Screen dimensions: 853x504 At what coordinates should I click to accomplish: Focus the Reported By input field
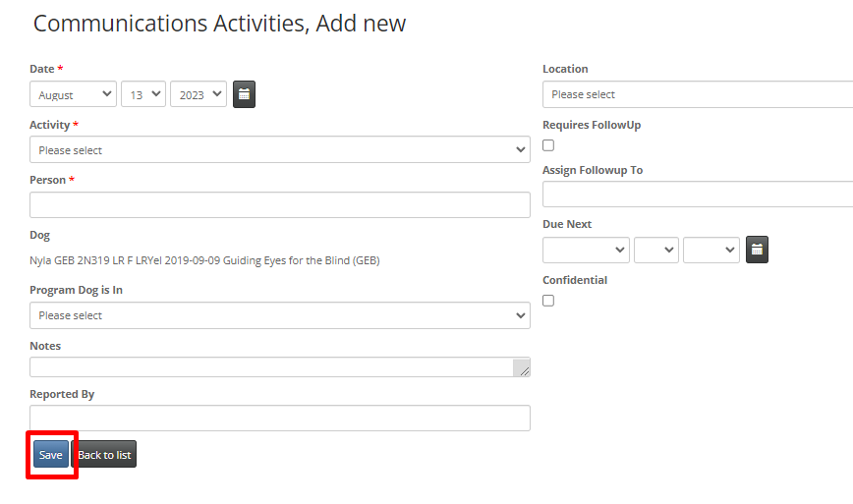click(280, 419)
